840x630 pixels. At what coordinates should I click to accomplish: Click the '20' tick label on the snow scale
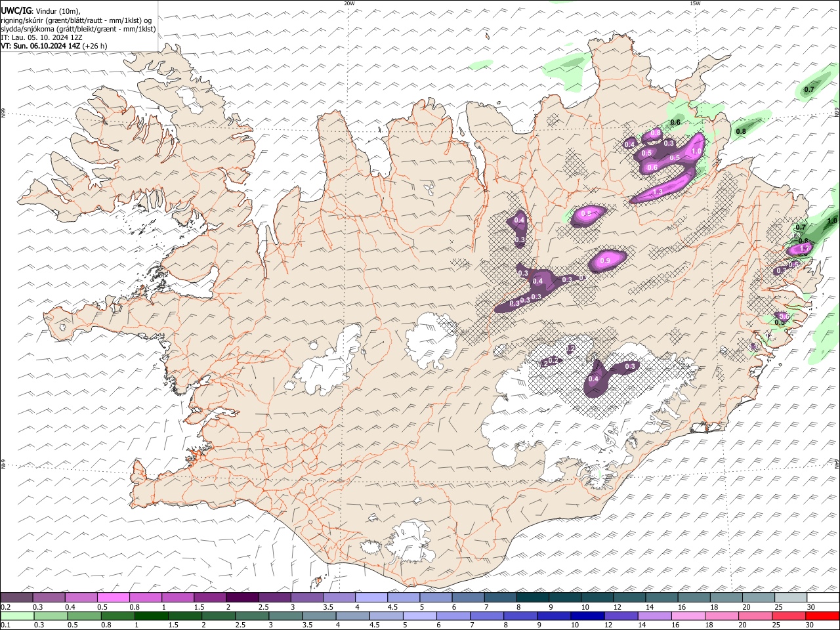coord(746,608)
